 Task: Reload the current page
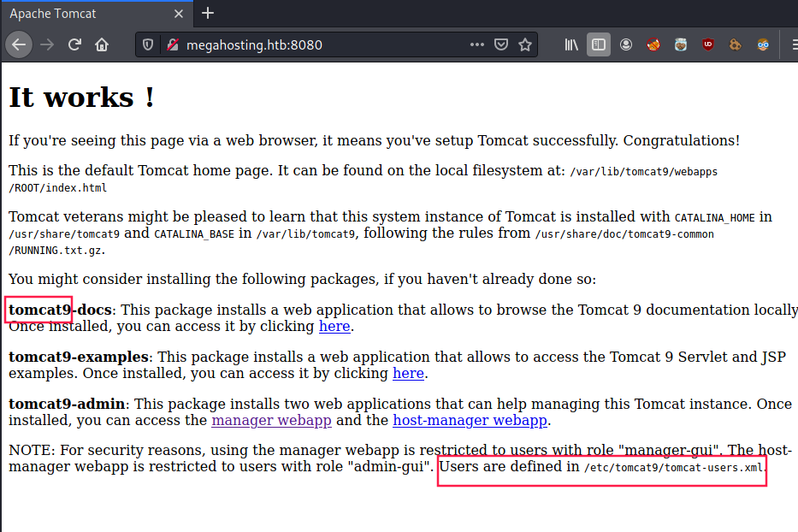(74, 44)
